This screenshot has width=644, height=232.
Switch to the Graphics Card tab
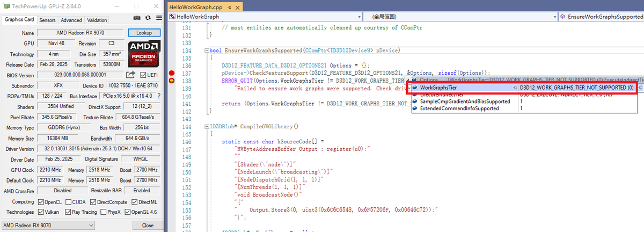click(x=19, y=20)
